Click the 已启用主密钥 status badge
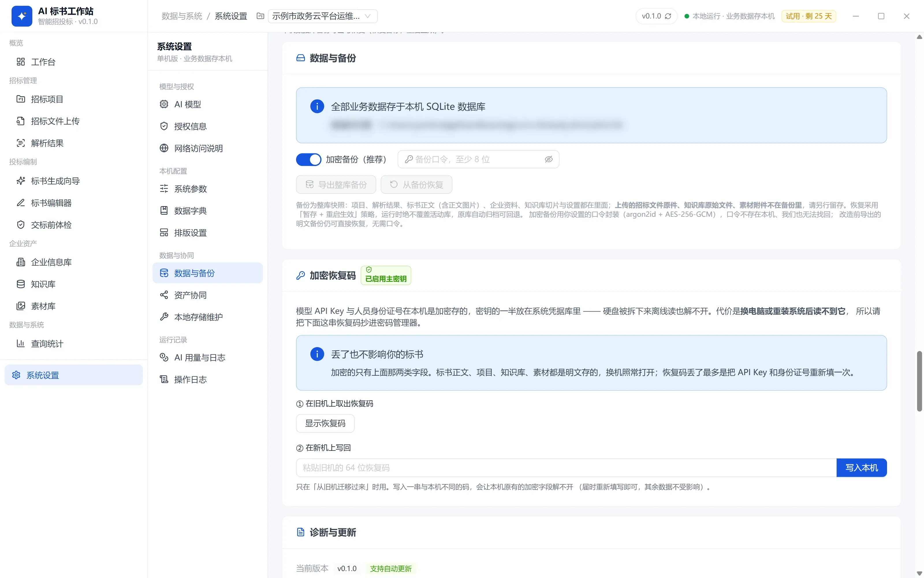Screen dimensions: 924x578 pos(386,275)
